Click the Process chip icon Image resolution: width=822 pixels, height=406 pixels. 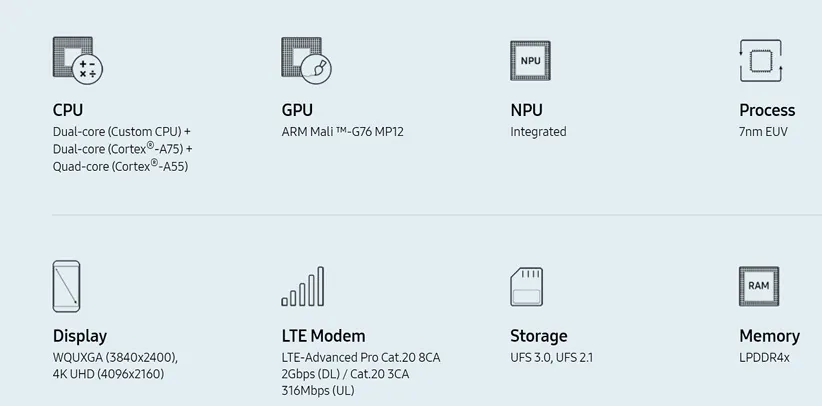point(760,60)
